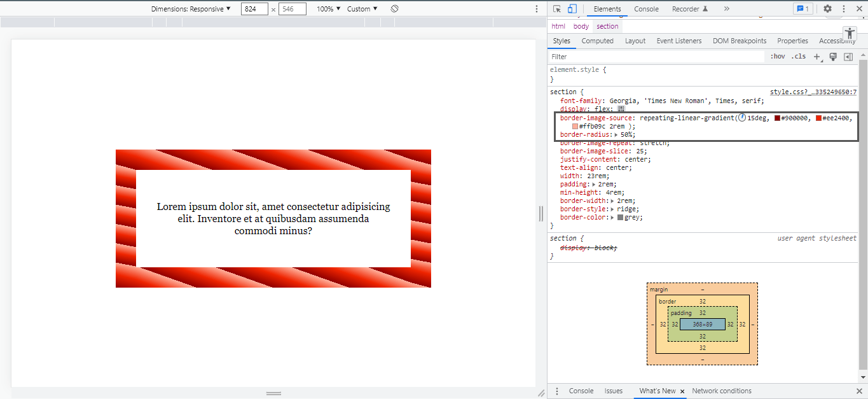868x399 pixels.
Task: Open the issues counter badge showing 1
Action: point(803,9)
